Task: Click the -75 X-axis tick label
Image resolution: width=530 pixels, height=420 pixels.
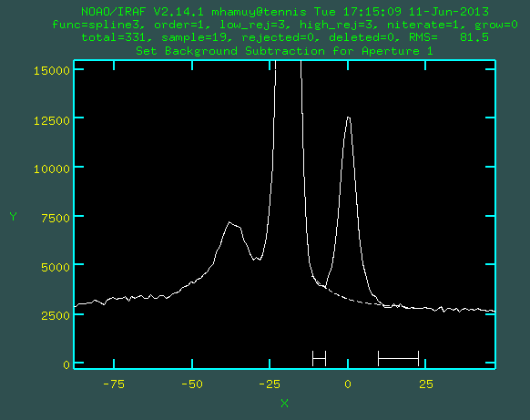Action: pyautogui.click(x=114, y=384)
